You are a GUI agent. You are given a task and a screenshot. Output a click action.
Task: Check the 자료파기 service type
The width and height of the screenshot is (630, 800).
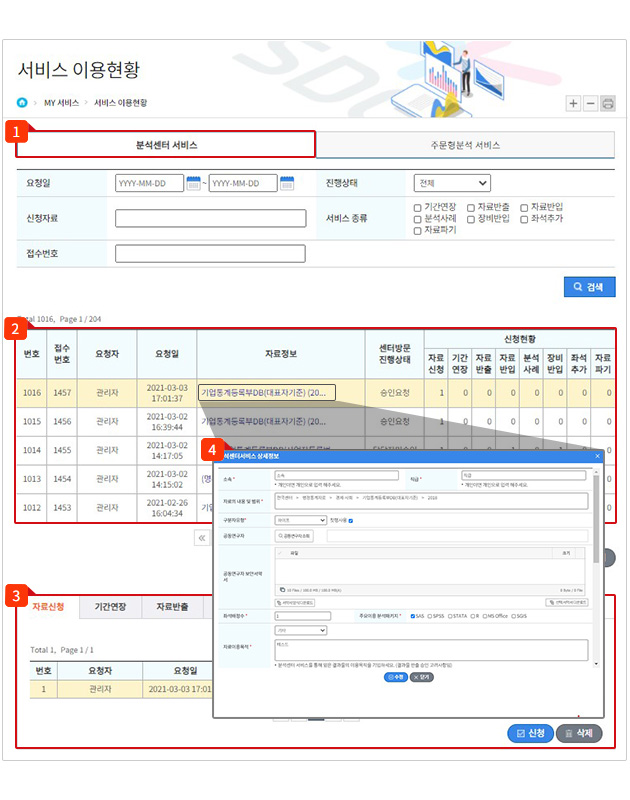pos(417,231)
